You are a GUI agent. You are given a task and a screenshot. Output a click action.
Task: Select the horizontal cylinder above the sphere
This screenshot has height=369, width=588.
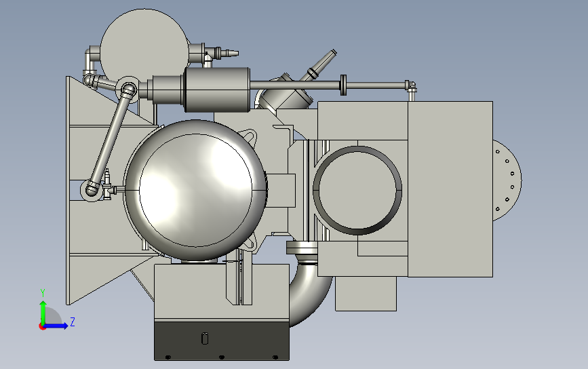coord(217,90)
